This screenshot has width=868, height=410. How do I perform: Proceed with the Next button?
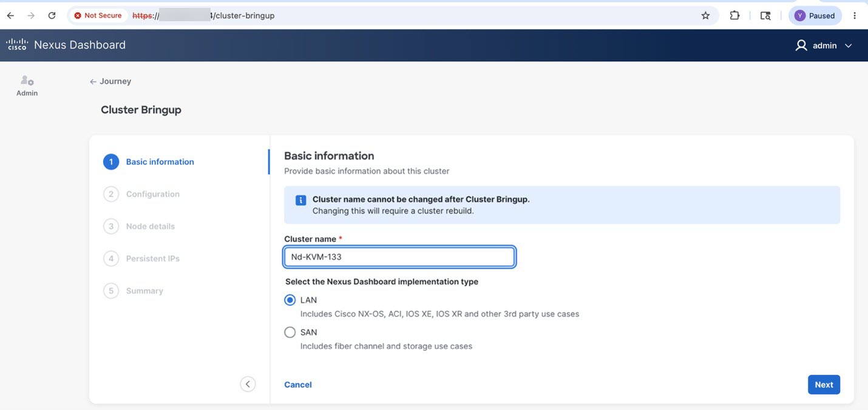[x=824, y=385]
